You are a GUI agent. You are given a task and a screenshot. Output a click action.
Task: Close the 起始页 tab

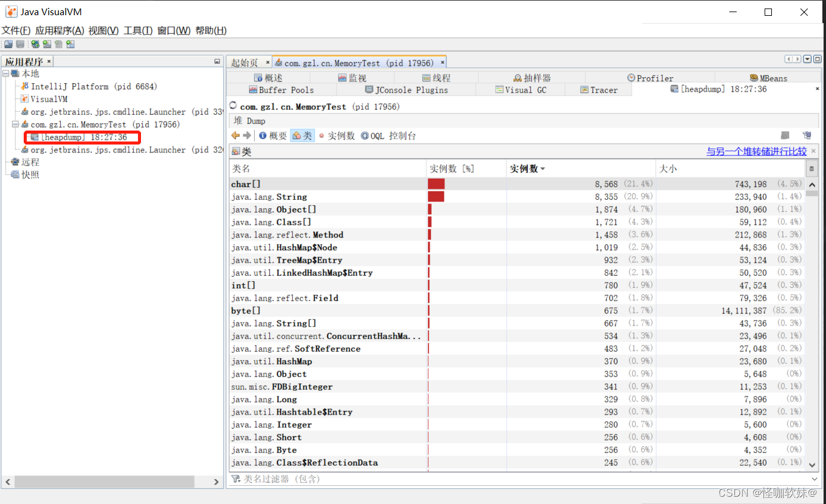point(268,63)
